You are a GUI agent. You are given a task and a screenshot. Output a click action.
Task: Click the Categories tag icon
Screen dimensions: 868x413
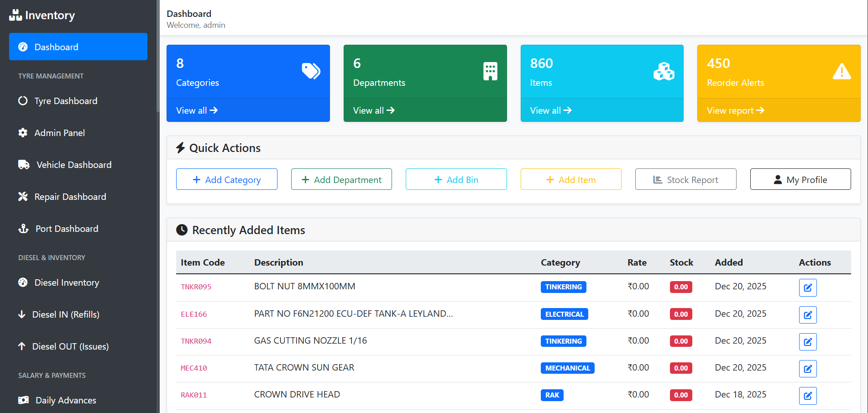[x=311, y=71]
